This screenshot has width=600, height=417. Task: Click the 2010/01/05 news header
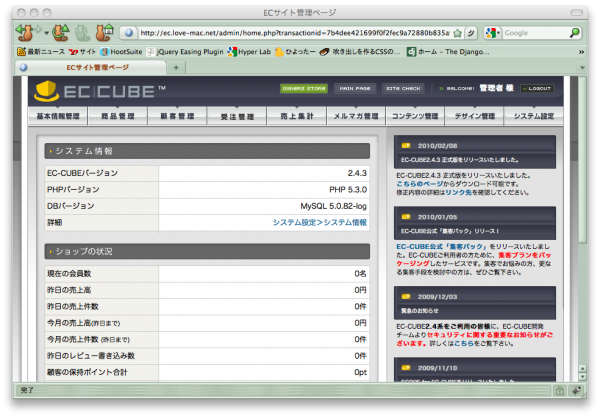point(474,223)
